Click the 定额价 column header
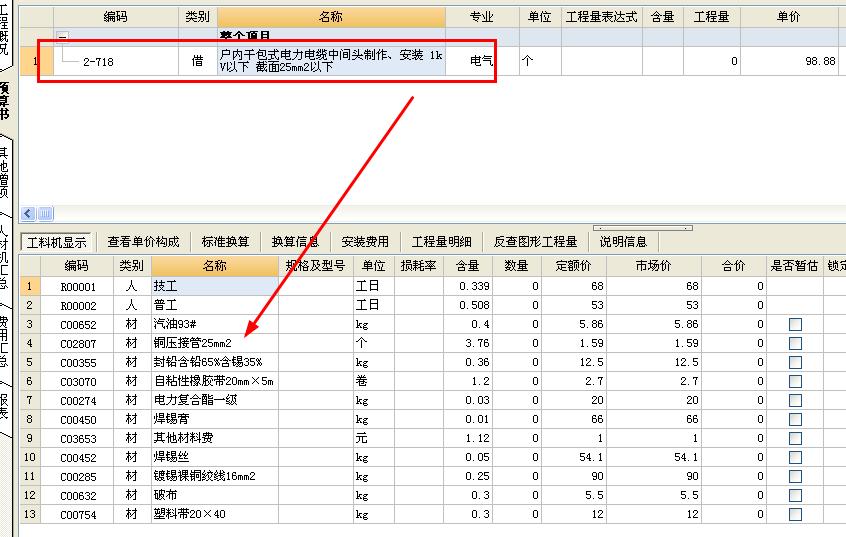 click(x=574, y=266)
